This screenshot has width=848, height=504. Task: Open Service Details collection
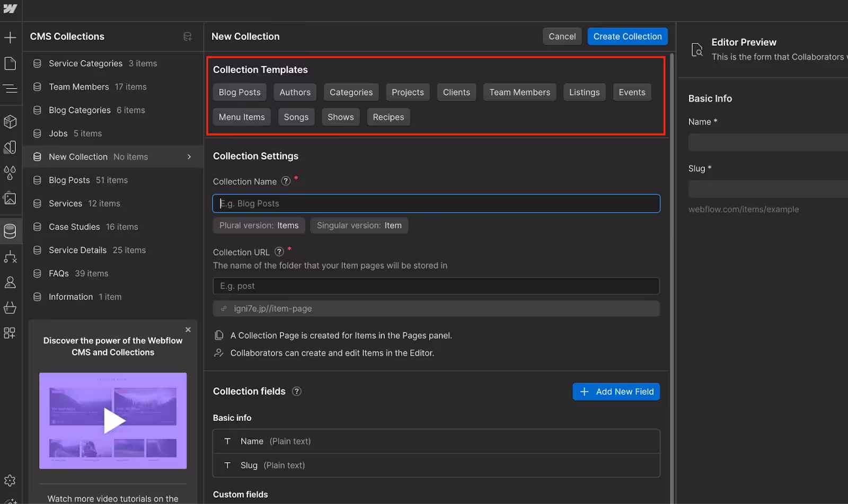[113, 250]
